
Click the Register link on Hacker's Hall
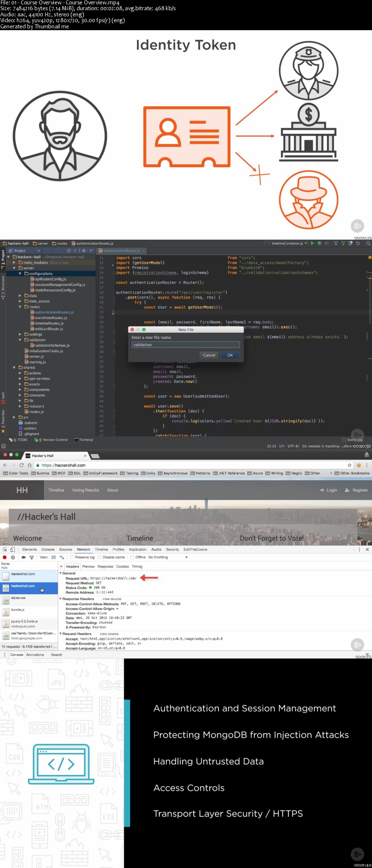click(x=357, y=490)
